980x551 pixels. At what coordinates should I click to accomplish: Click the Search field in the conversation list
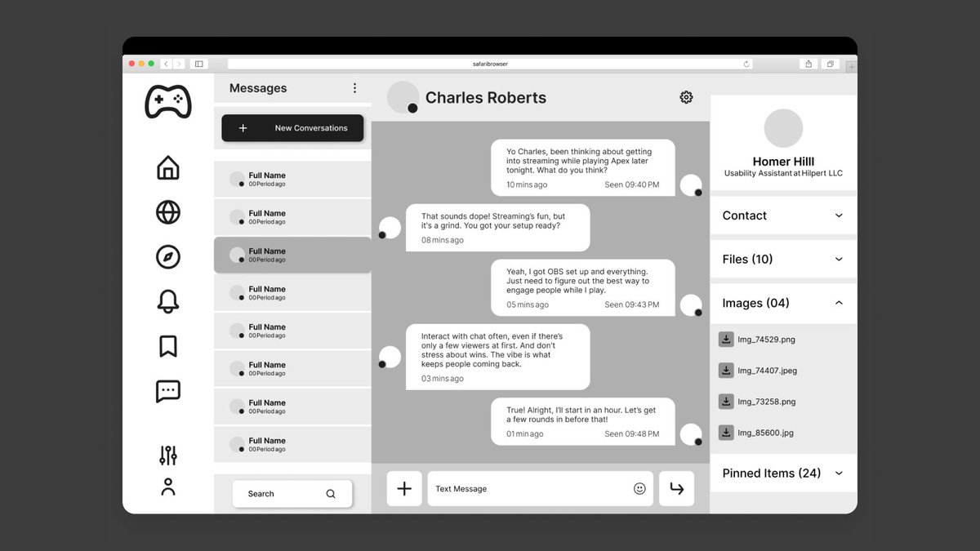coord(292,493)
